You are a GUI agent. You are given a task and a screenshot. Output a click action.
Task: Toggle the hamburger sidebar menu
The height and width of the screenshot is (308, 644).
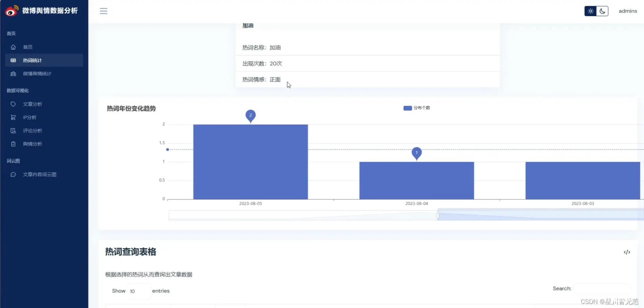click(103, 11)
